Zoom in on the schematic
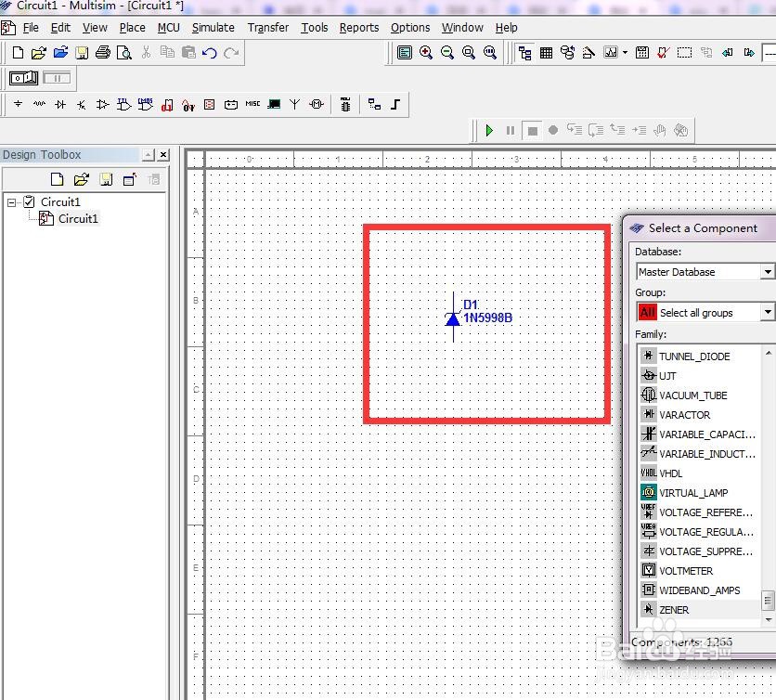The height and width of the screenshot is (700, 776). (x=426, y=53)
